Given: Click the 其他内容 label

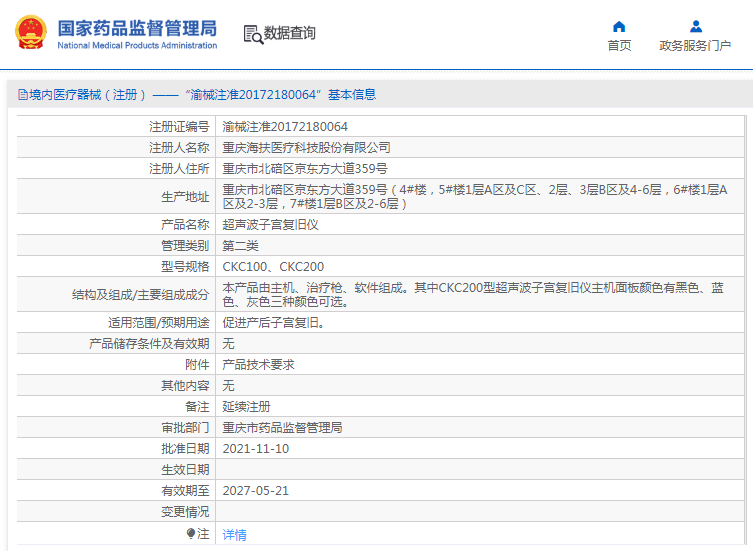Looking at the screenshot, I should pos(185,386).
